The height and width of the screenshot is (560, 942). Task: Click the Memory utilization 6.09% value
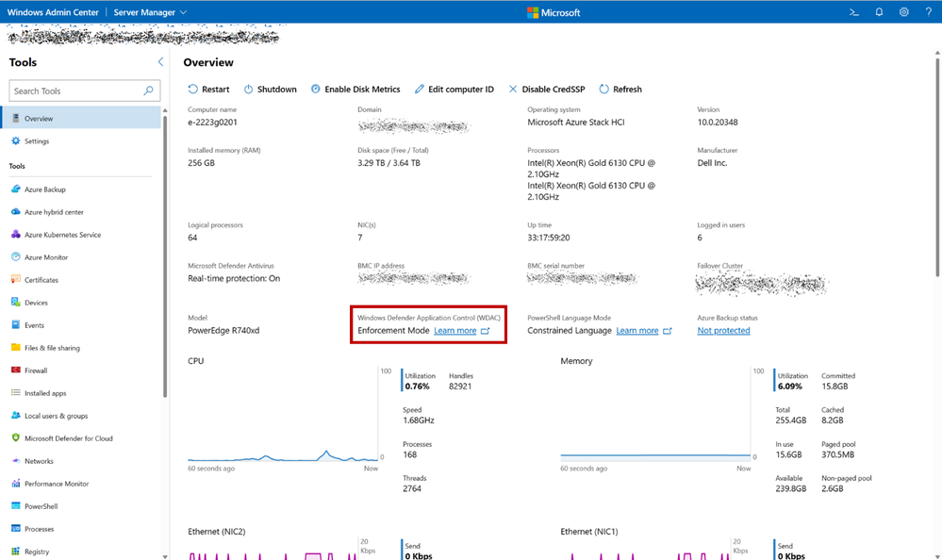tap(790, 387)
